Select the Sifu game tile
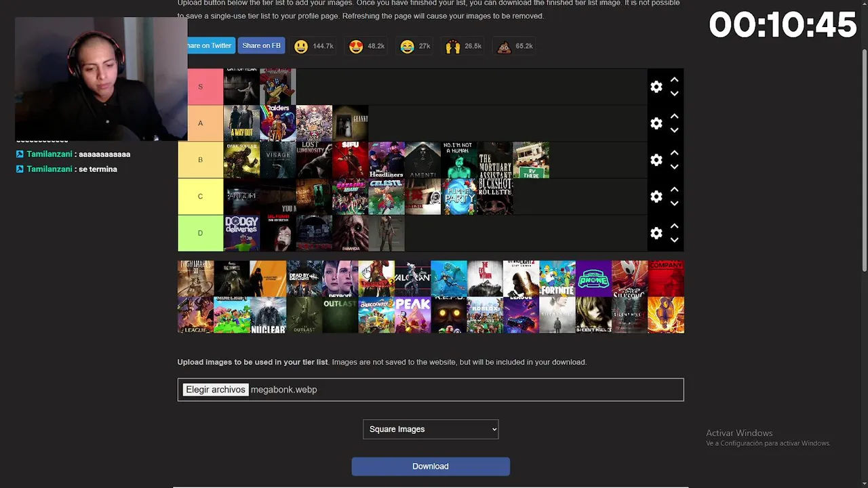 (351, 160)
